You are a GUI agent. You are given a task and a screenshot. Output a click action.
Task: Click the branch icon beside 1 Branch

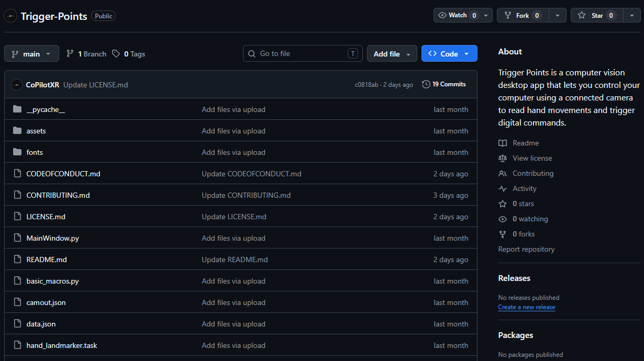click(x=70, y=54)
